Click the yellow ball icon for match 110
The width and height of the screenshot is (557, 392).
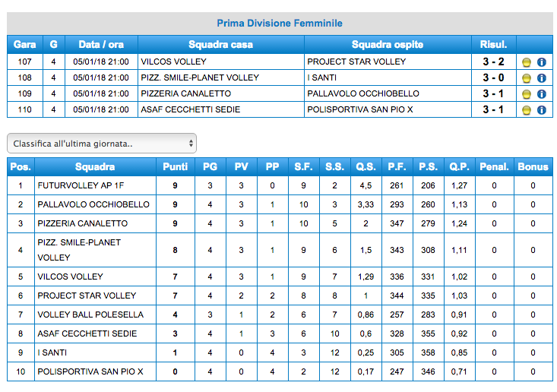pos(527,110)
